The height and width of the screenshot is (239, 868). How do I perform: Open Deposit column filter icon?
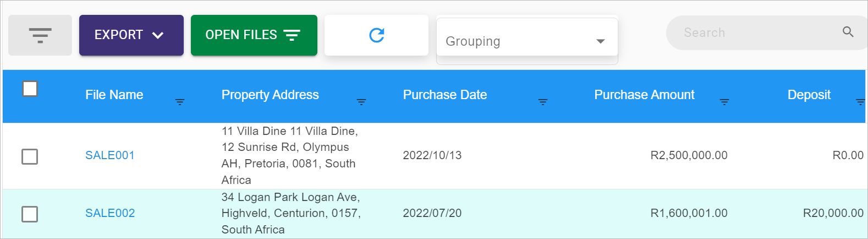[861, 102]
